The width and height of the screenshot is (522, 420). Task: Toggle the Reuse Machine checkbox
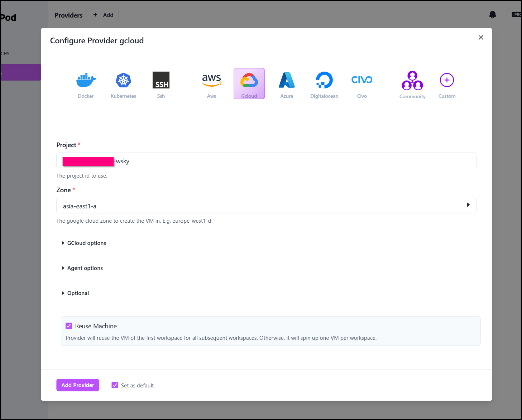[x=69, y=326]
